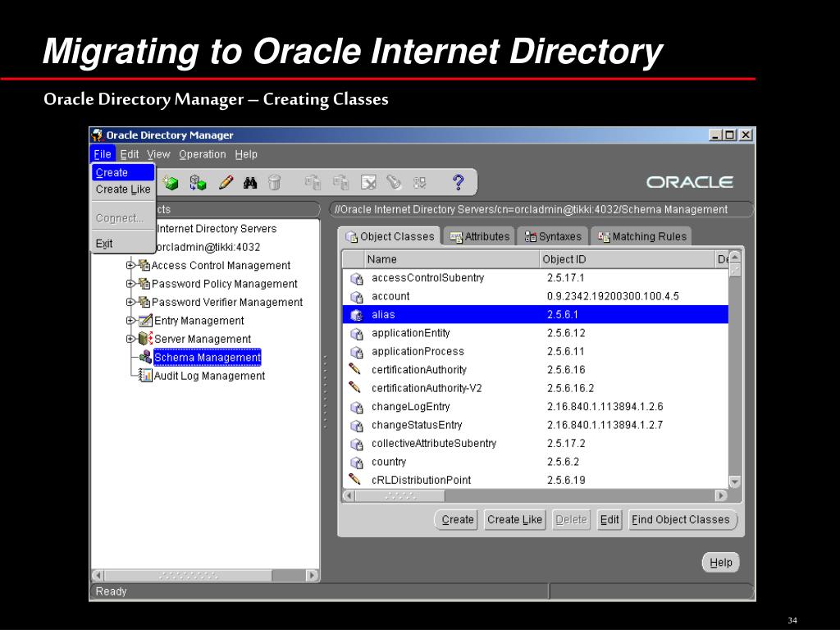The width and height of the screenshot is (840, 630).
Task: Click the tree panel's horizontal scroll right arrow
Action: click(x=313, y=575)
